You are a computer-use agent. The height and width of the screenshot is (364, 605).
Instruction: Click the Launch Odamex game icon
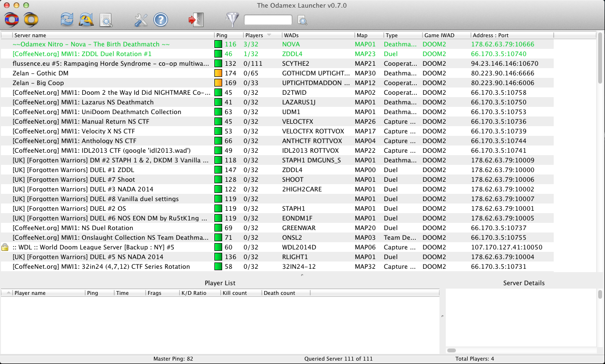[12, 20]
